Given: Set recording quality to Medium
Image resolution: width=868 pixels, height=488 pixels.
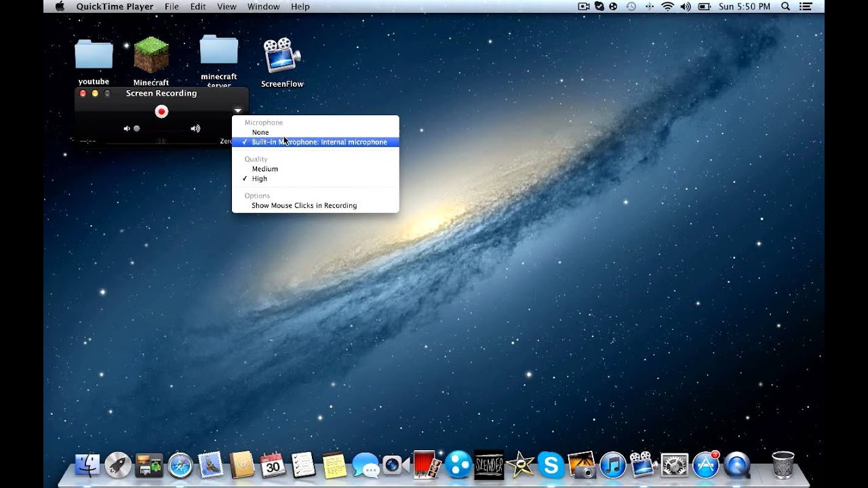Looking at the screenshot, I should point(315,169).
